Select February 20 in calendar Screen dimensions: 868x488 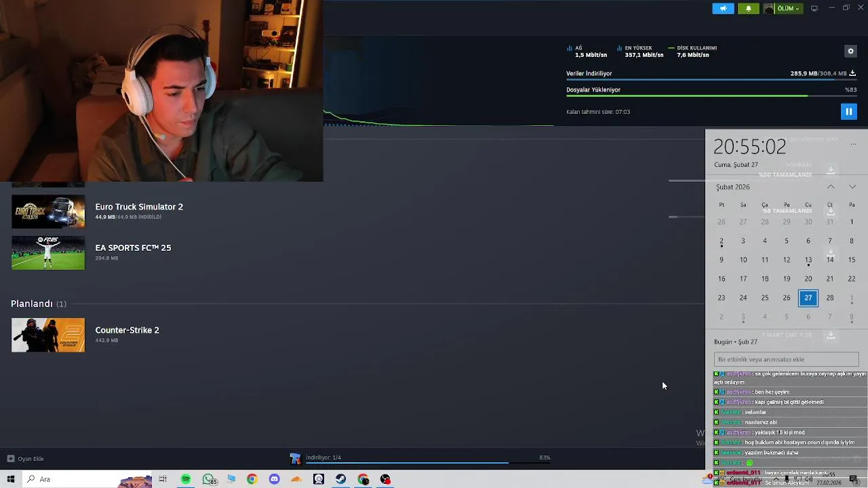808,279
